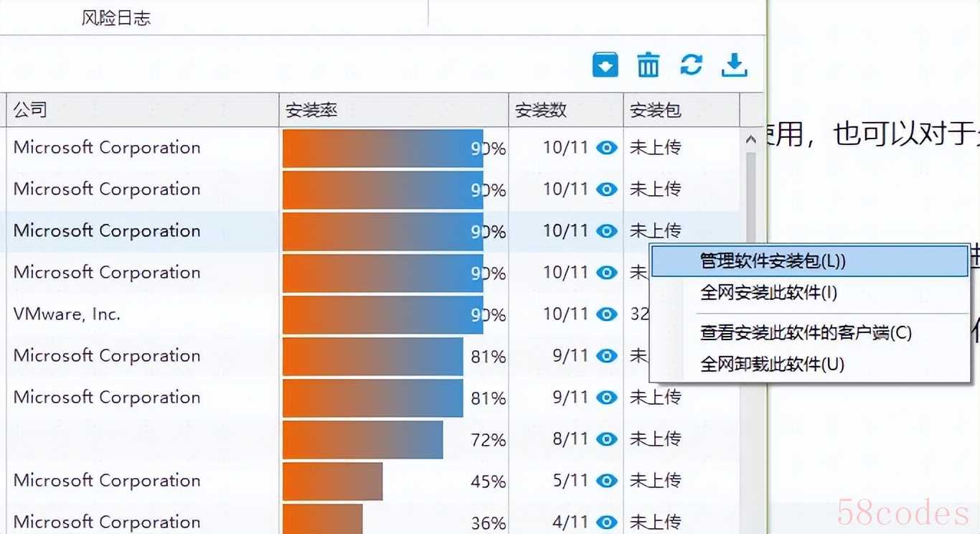This screenshot has height=534, width=980.
Task: Click the table's vertical scrollbar thumb
Action: pyautogui.click(x=751, y=197)
